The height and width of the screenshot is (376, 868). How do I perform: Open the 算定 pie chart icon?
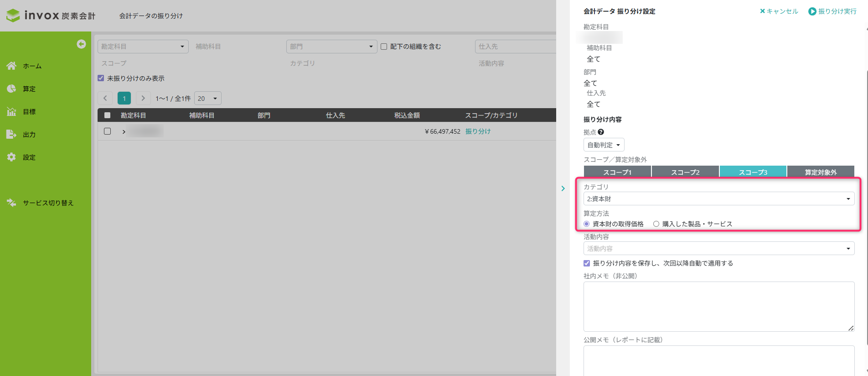coord(11,89)
